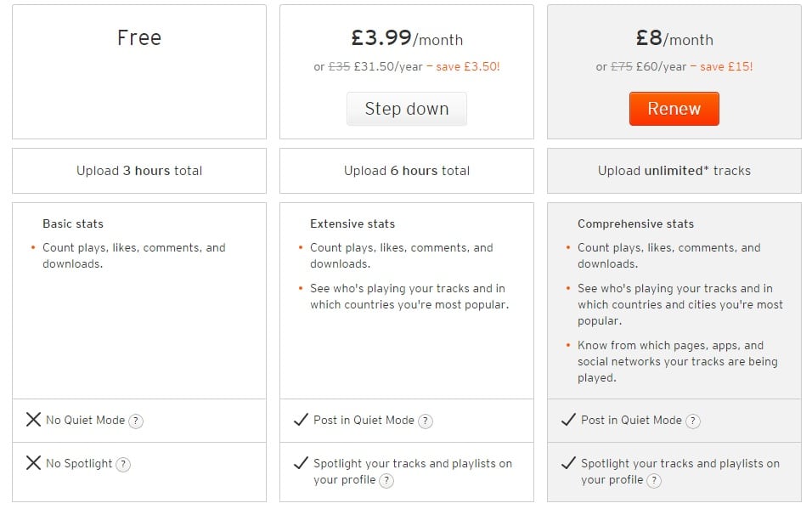
Task: Click the Upload 3 hours total box
Action: pos(139,171)
